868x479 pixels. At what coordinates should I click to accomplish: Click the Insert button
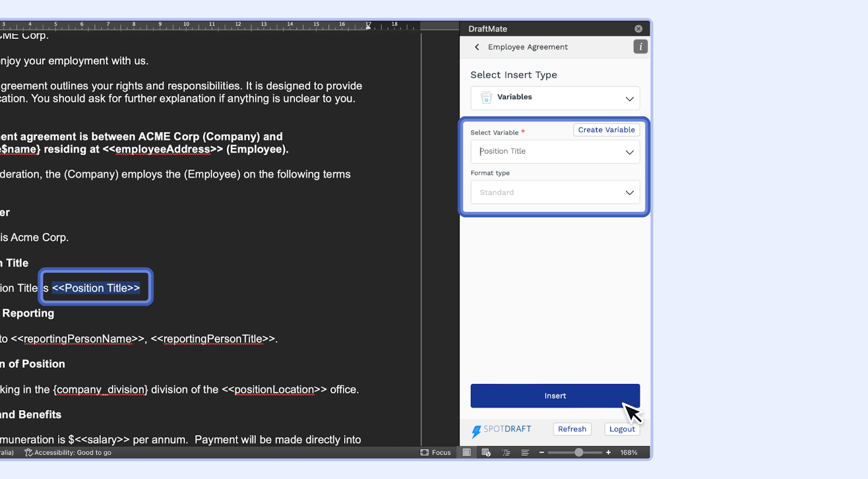pos(555,396)
